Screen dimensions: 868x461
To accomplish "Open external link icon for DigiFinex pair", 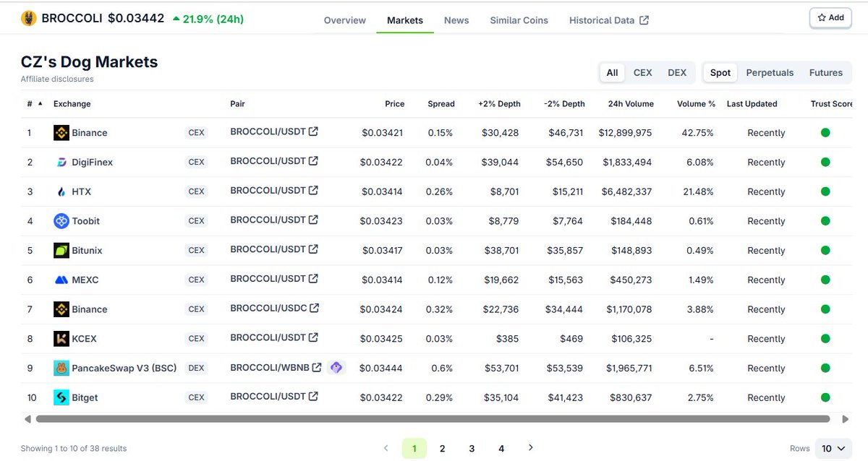I will click(x=313, y=161).
